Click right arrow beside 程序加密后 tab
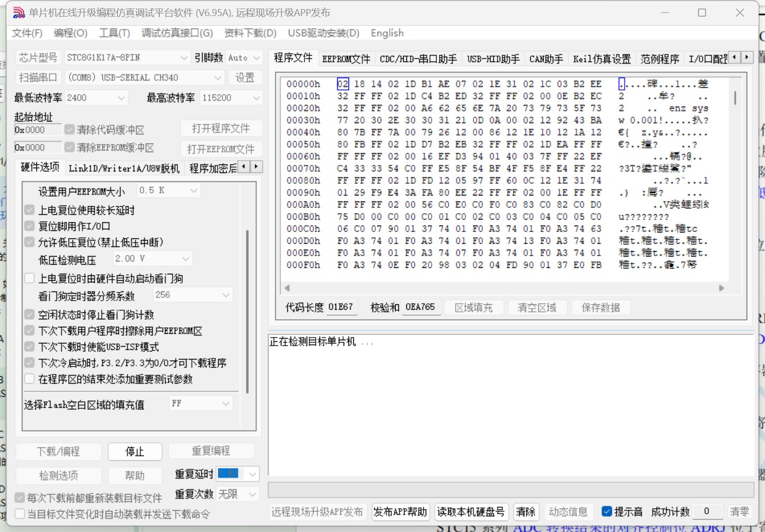765x532 pixels. (257, 167)
